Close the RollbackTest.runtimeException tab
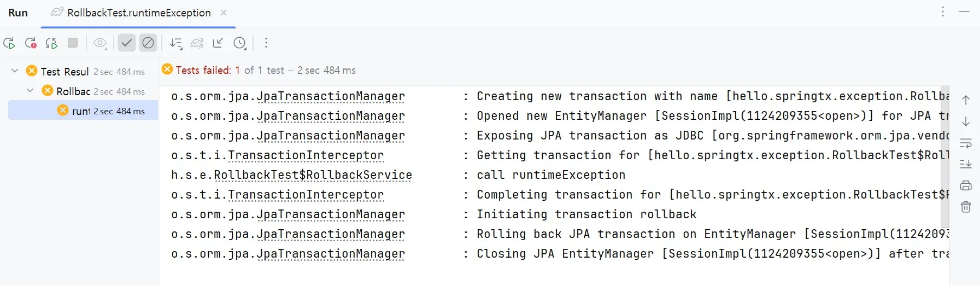Viewport: 980px width, 285px height. [x=224, y=13]
